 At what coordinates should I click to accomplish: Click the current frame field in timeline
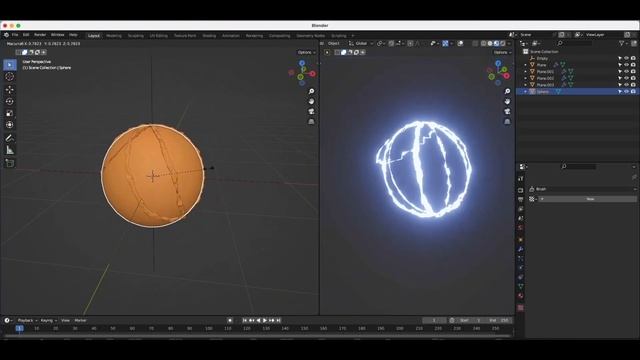click(434, 320)
